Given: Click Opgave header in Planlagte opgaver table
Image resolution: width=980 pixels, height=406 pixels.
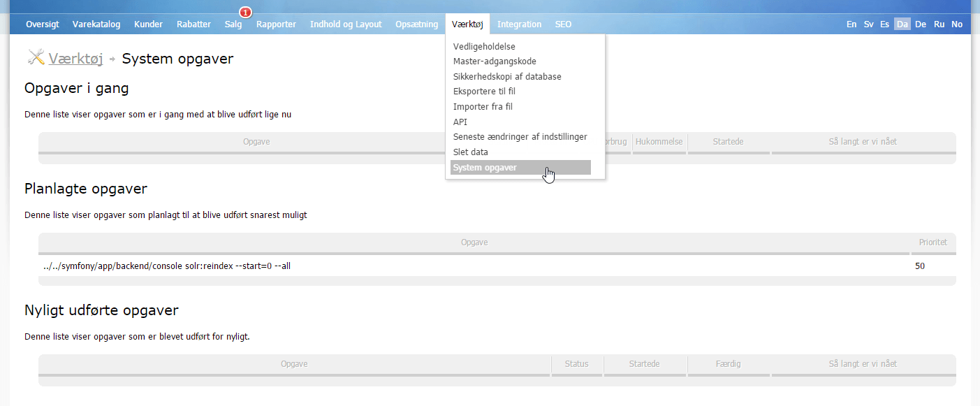Looking at the screenshot, I should [x=474, y=242].
